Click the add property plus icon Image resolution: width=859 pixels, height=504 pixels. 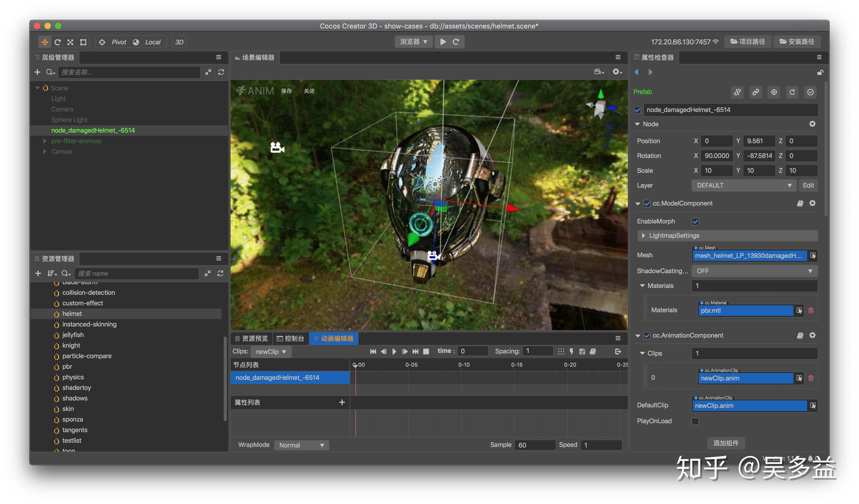pyautogui.click(x=342, y=402)
